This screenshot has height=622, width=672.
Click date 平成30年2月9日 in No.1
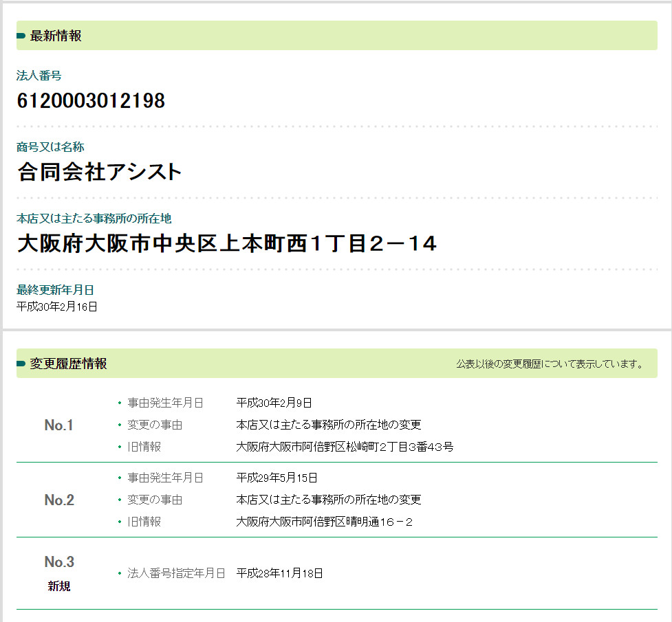click(274, 403)
